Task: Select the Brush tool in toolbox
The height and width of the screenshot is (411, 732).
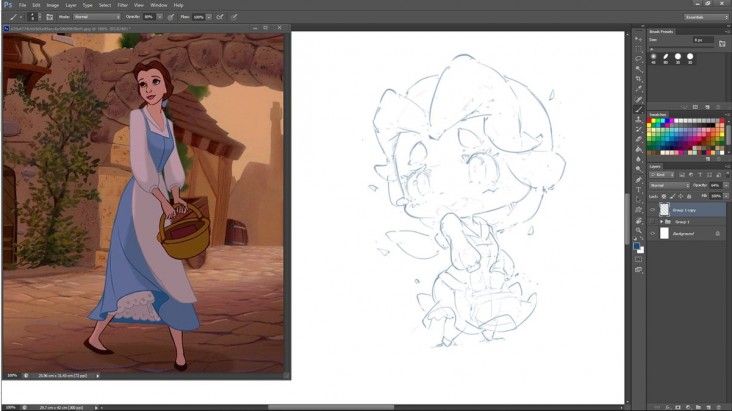Action: pos(638,109)
